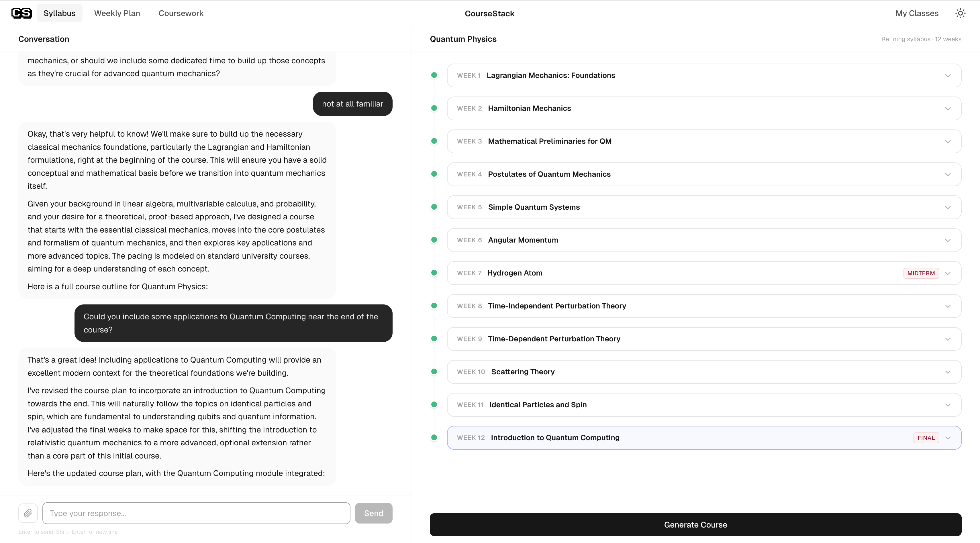Screen dimensions: 980x543
Task: Click the Send button
Action: (373, 513)
